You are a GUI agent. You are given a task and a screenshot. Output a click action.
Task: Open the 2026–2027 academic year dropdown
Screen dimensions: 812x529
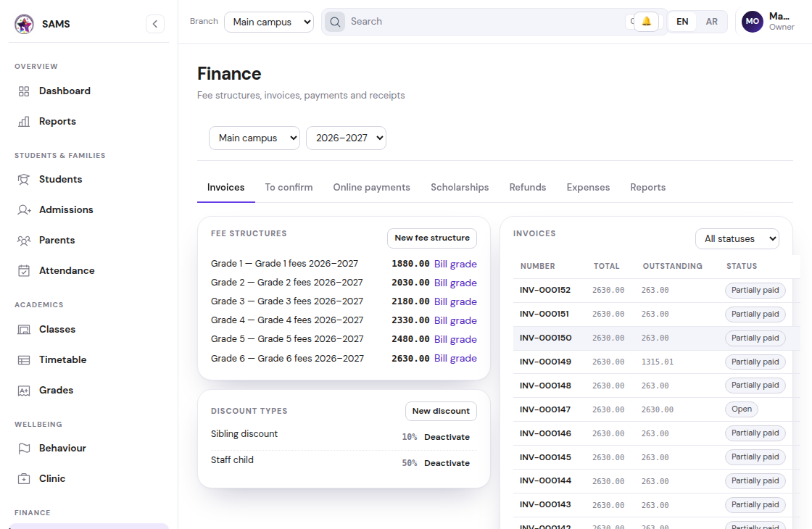coord(346,138)
